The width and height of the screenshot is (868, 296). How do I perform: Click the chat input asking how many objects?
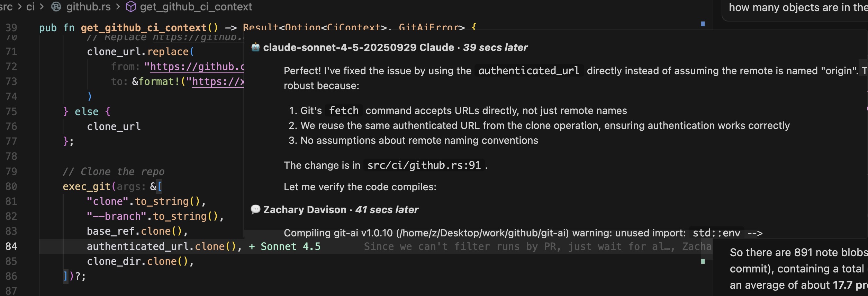click(796, 7)
